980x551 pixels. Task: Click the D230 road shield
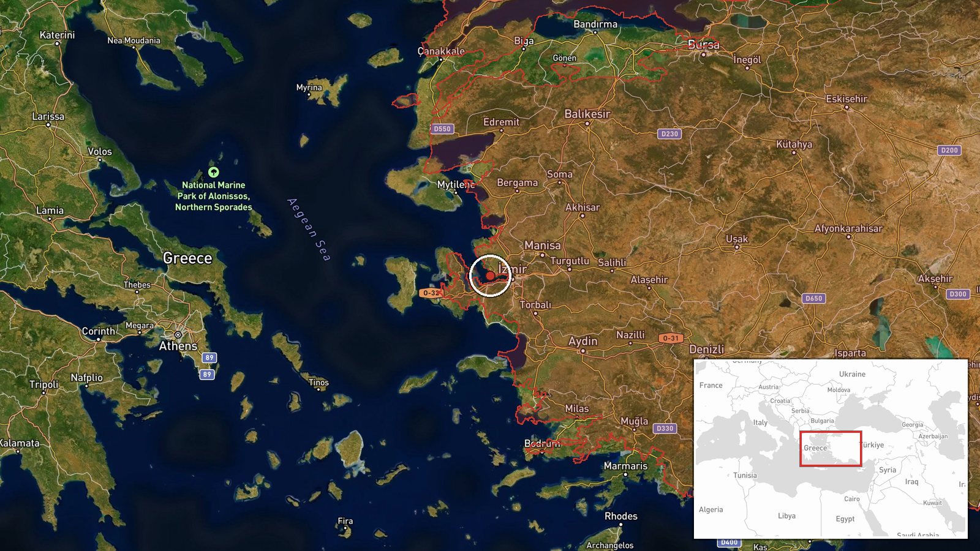tap(670, 134)
